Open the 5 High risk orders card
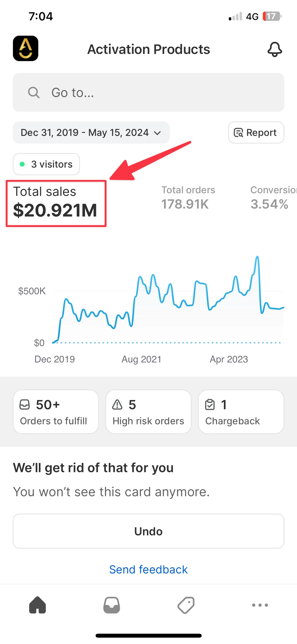 [x=148, y=412]
